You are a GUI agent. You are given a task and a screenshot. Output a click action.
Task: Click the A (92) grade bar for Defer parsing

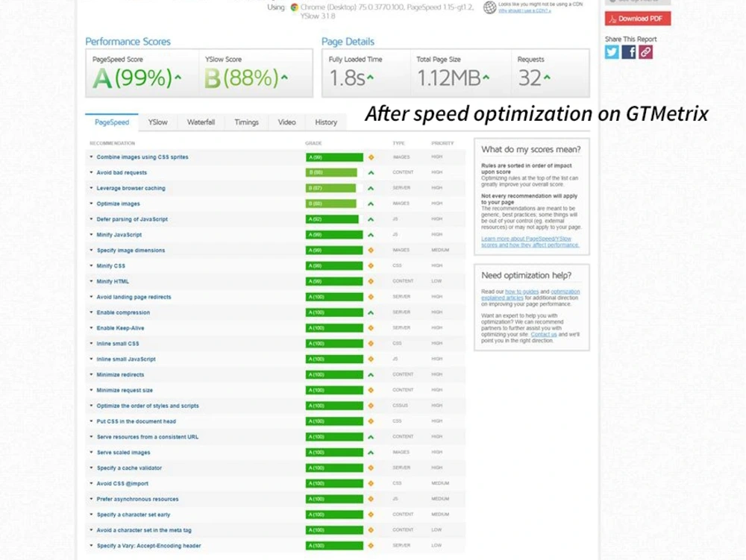(332, 220)
